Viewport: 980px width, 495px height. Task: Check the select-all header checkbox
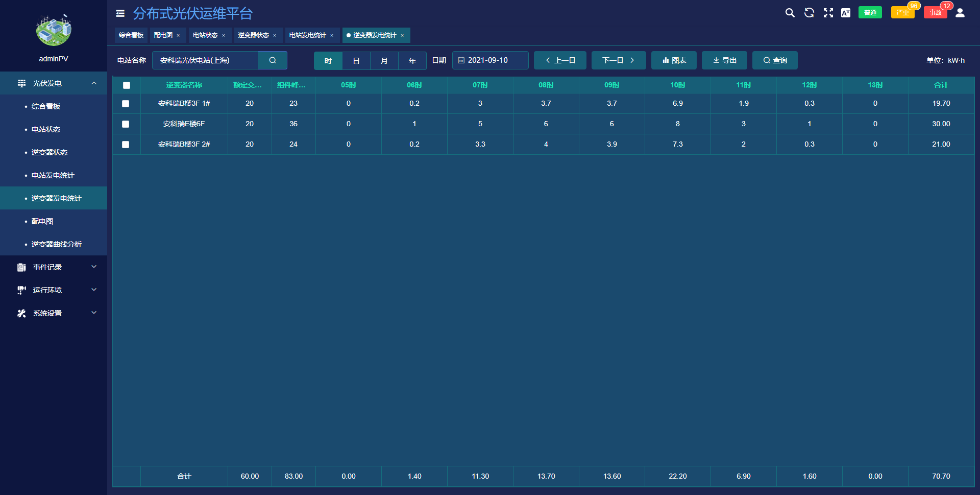click(127, 85)
